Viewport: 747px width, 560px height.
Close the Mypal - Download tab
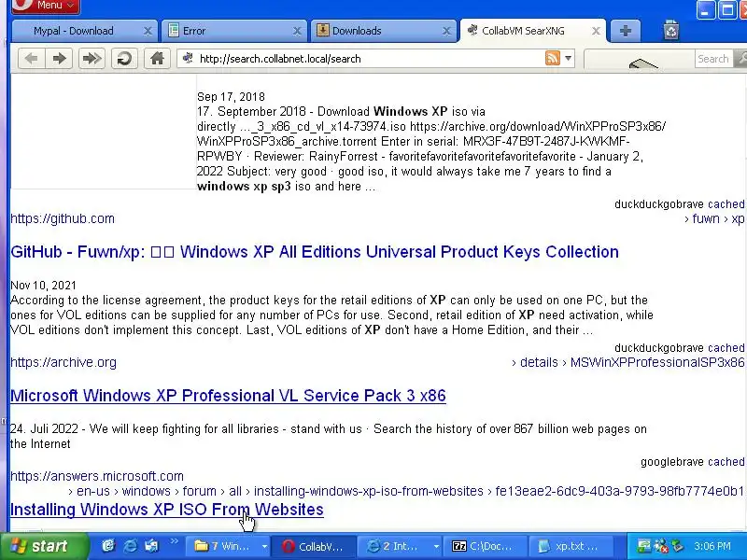[x=148, y=32]
